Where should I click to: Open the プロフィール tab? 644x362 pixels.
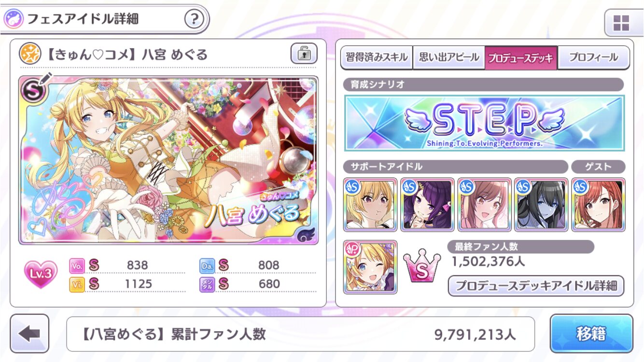click(x=593, y=58)
